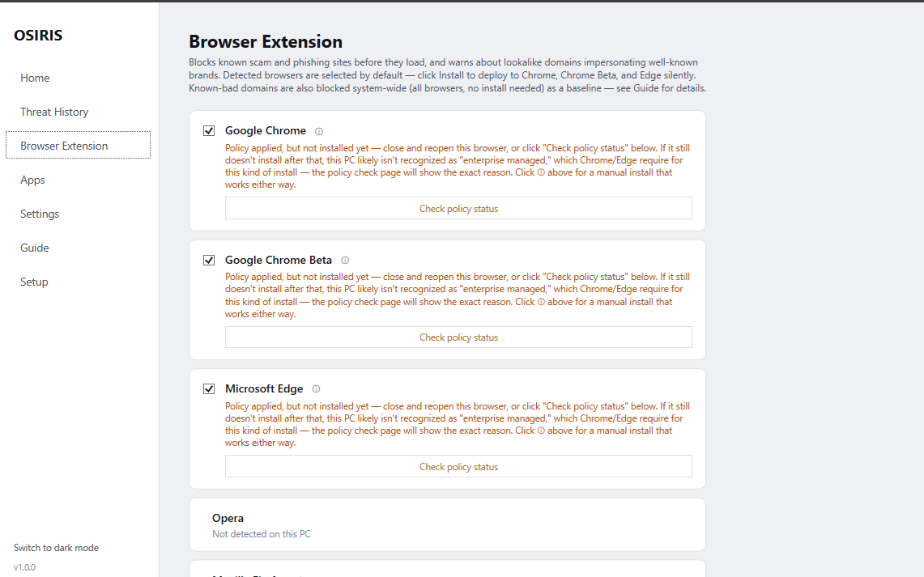Click Check policy status for Chrome Beta

point(458,337)
